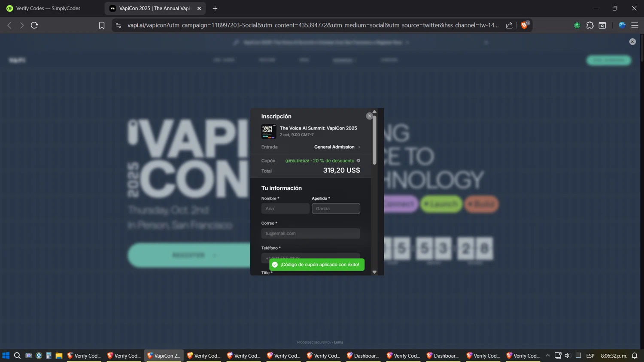
Task: Click event title The Voice AI Summit
Action: pos(318,128)
